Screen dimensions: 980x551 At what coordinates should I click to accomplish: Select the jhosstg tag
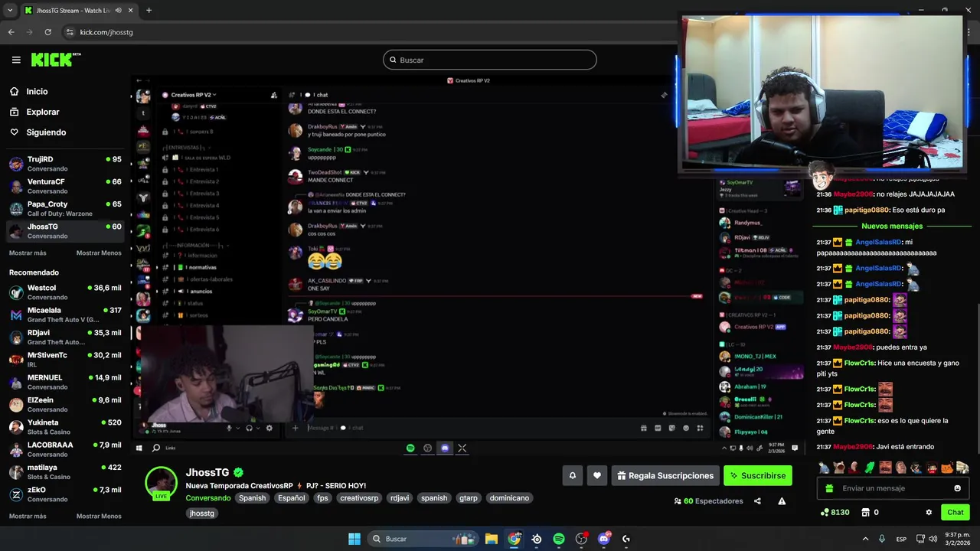(x=202, y=514)
